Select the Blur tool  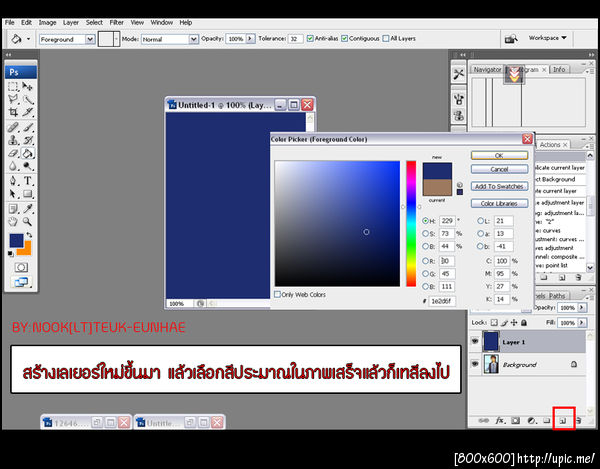tap(13, 166)
